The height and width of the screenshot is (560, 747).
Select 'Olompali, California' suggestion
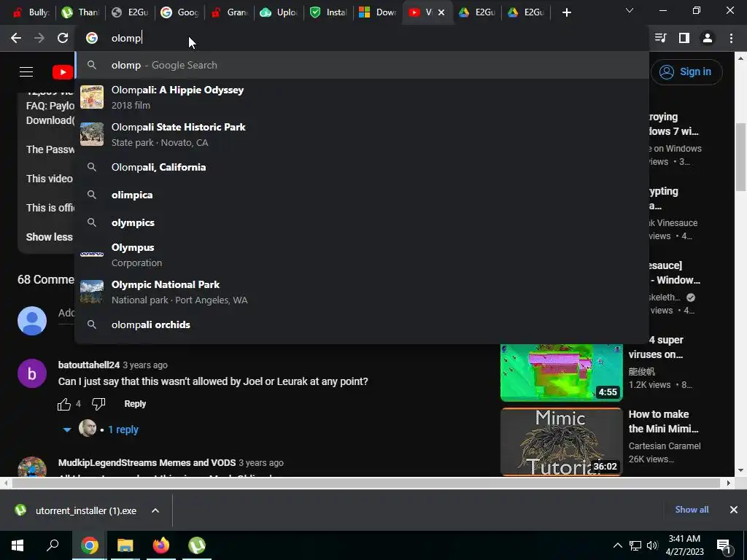(362, 167)
